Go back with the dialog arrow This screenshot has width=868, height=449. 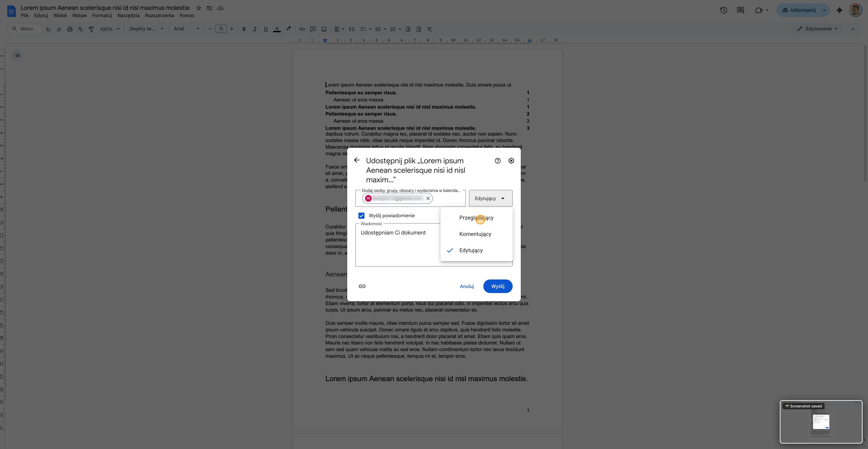point(357,160)
